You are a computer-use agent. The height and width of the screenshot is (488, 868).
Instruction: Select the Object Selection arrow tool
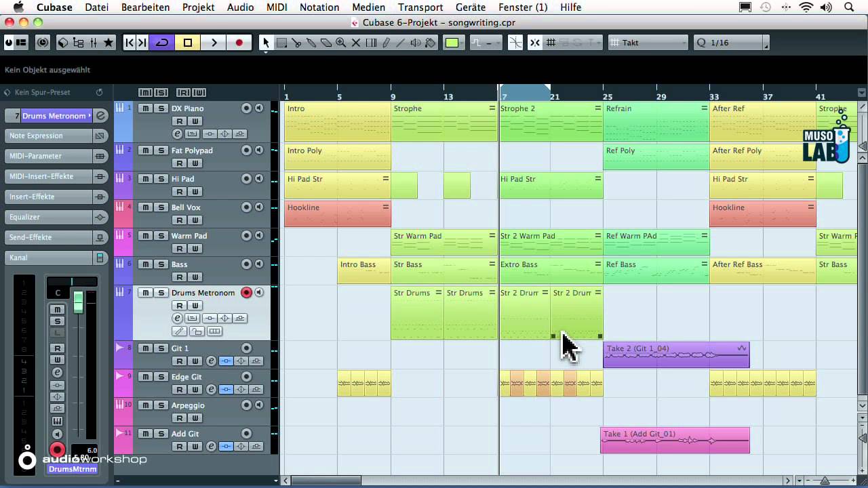(x=266, y=43)
